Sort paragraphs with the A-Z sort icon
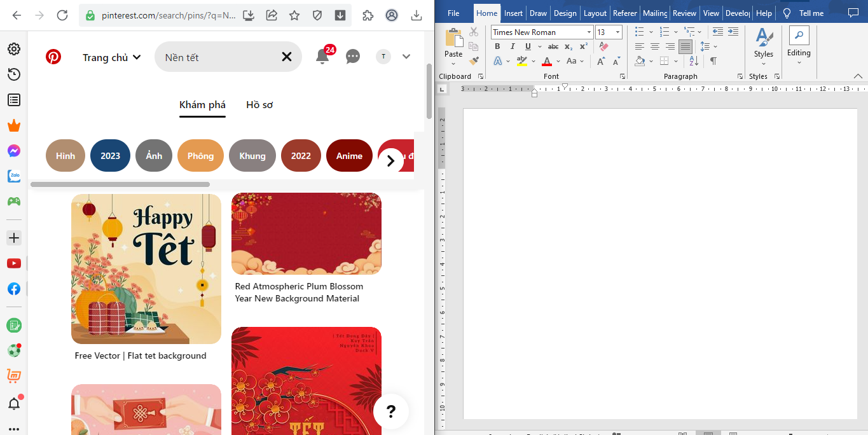The width and height of the screenshot is (868, 435). click(x=694, y=61)
